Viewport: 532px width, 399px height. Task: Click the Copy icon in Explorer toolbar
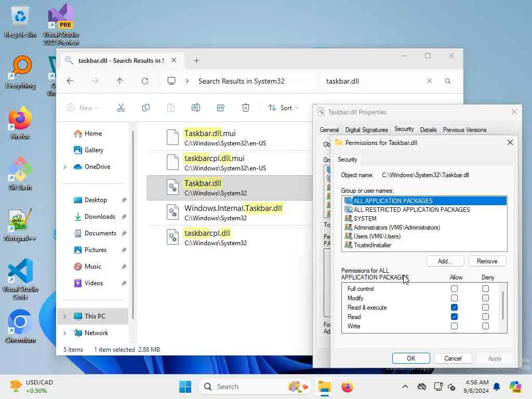point(146,108)
